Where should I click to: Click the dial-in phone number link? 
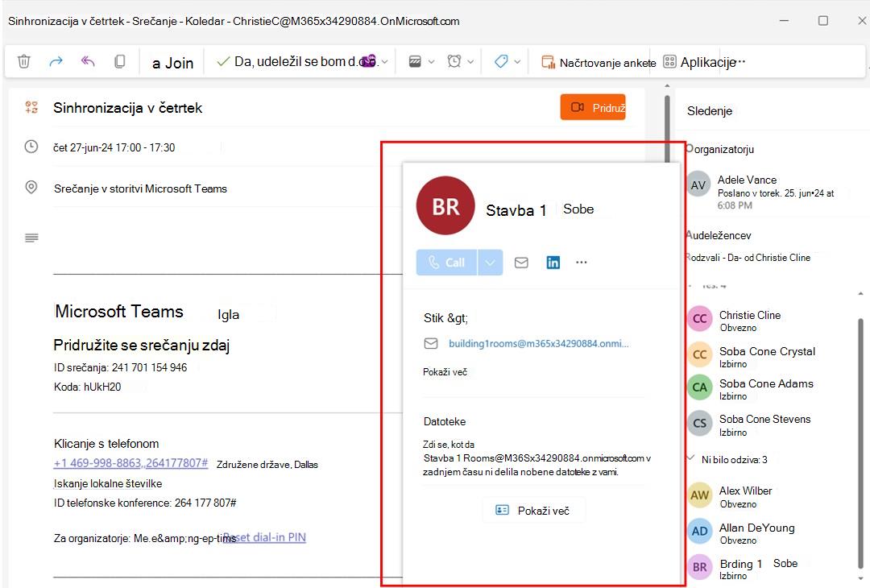[x=131, y=462]
